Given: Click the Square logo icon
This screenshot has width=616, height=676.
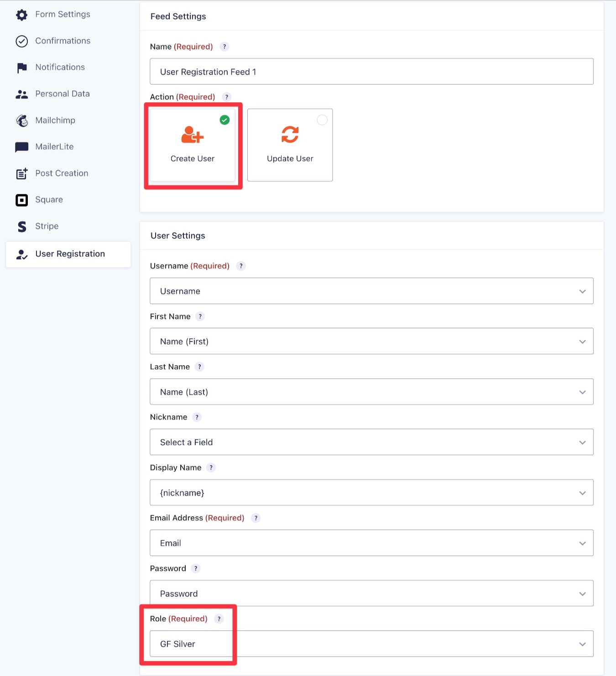Looking at the screenshot, I should (x=21, y=200).
